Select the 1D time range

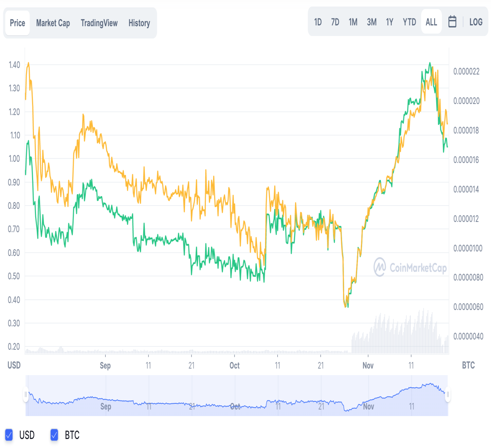point(318,22)
